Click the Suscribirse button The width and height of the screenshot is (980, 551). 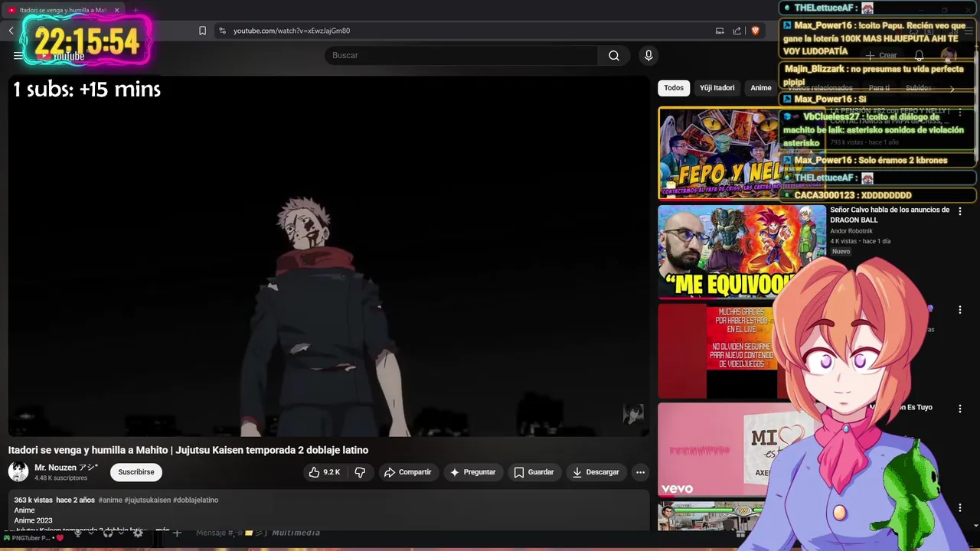tap(136, 472)
